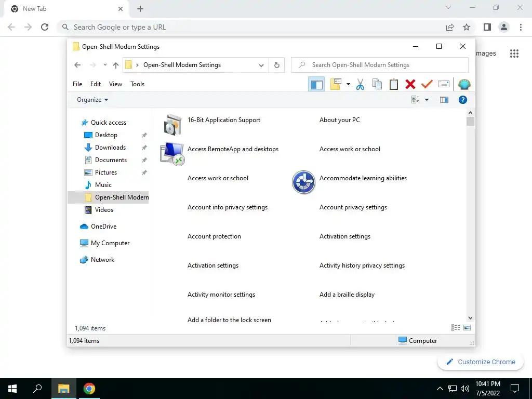Screen dimensions: 532x399
Task: Select the New Tab browser tab
Action: point(66,9)
